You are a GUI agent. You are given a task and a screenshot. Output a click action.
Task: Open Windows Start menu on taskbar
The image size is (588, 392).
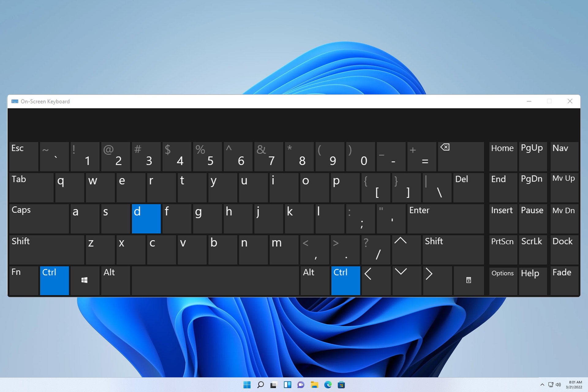click(247, 385)
